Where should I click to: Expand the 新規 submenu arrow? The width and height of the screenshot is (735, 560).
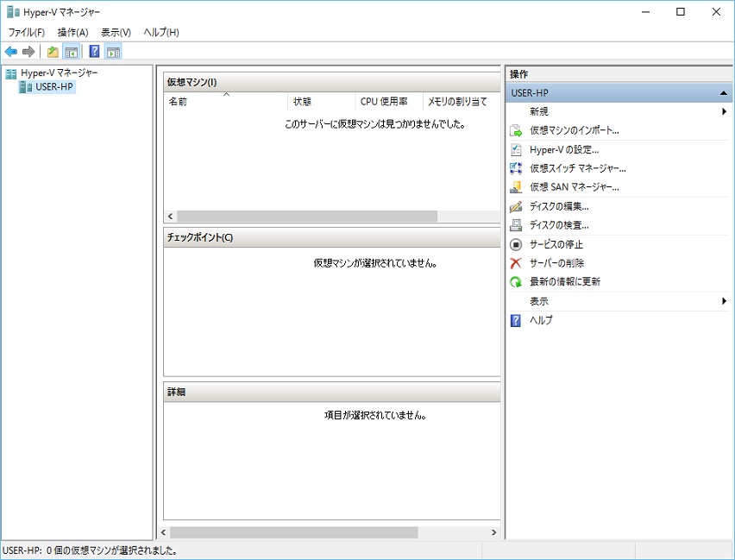[x=725, y=111]
